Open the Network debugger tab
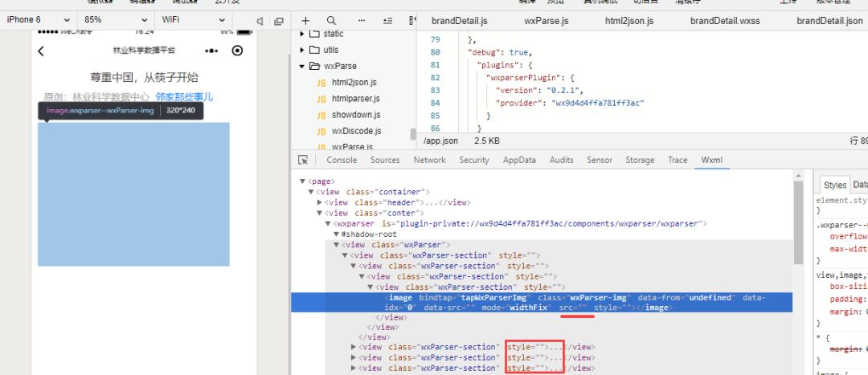Viewport: 868px width, 375px height. tap(429, 160)
